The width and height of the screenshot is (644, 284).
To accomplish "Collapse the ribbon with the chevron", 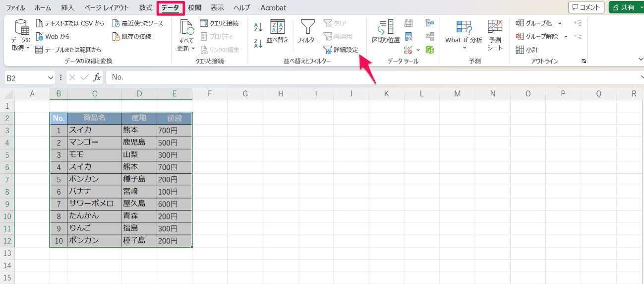I will (x=640, y=60).
